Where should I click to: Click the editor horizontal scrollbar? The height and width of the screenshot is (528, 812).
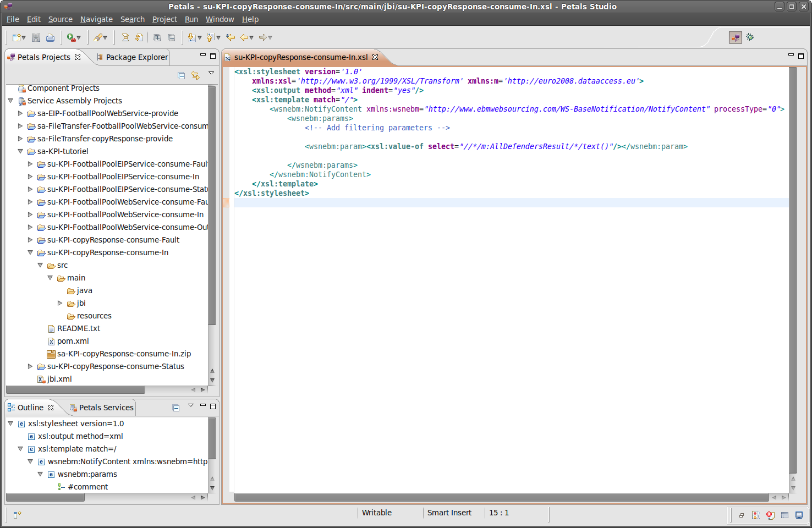[501, 498]
